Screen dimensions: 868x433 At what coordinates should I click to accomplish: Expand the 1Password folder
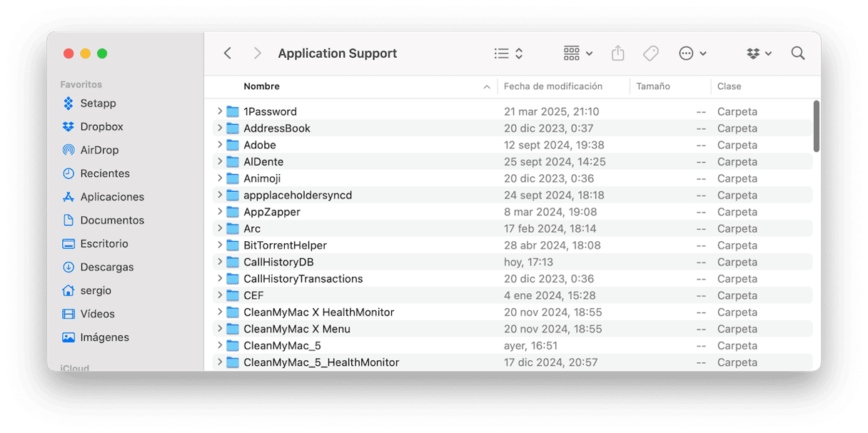coord(220,111)
